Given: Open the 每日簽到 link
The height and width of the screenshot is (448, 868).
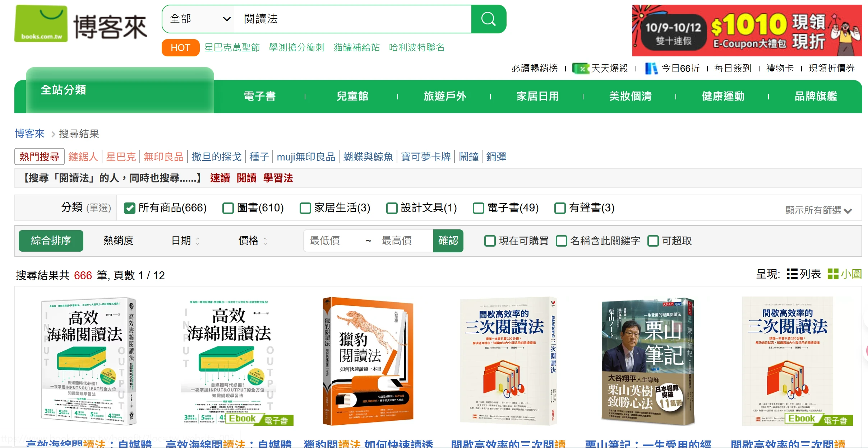Looking at the screenshot, I should click(x=733, y=68).
